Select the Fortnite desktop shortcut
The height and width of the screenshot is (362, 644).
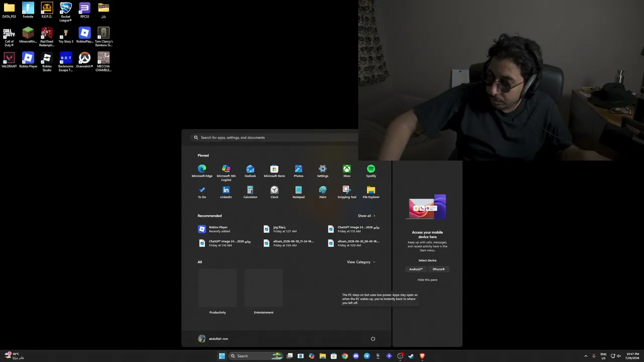(x=28, y=10)
